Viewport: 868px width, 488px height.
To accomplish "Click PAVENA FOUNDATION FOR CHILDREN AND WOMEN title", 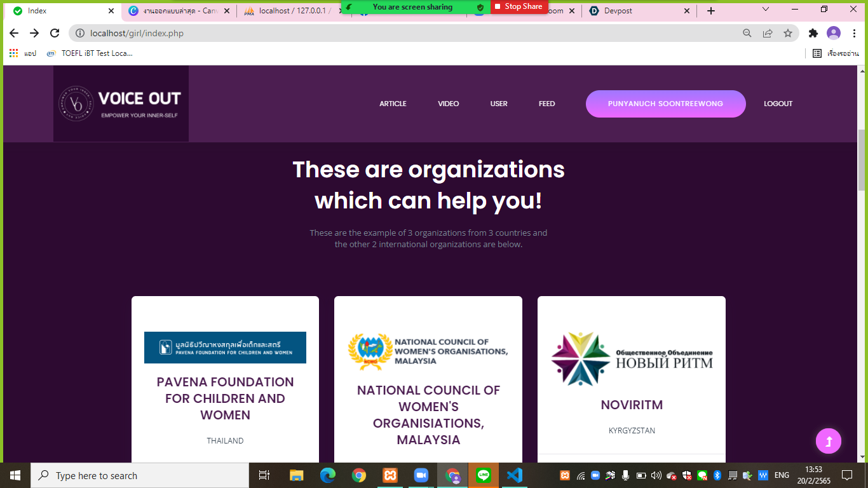I will (x=225, y=398).
